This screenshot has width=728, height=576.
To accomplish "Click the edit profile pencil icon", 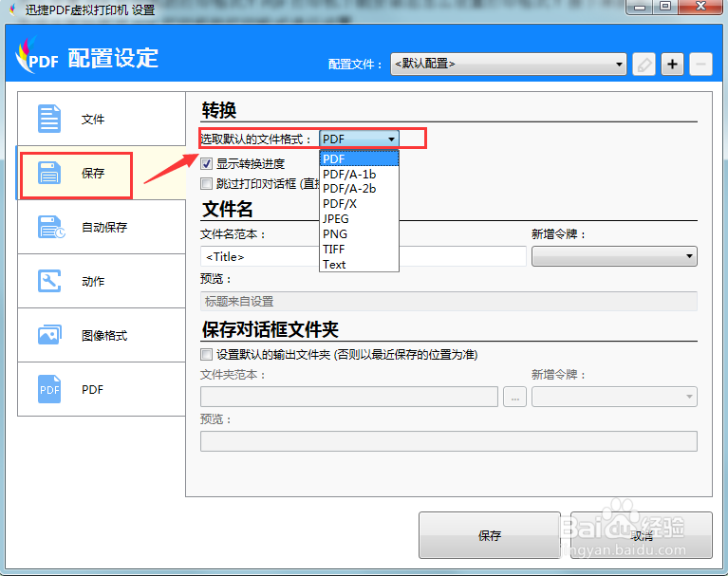I will (x=644, y=64).
